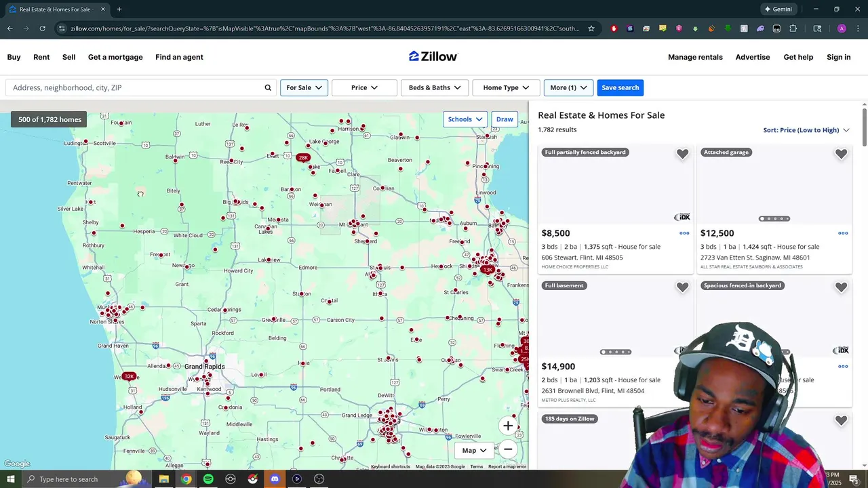This screenshot has width=868, height=488.
Task: Open Spotify from the taskbar
Action: coord(208,479)
